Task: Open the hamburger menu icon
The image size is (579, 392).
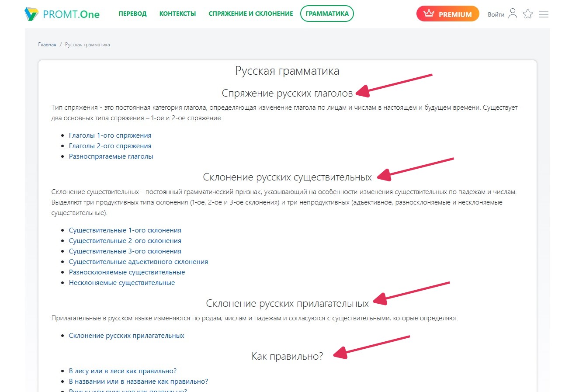Action: (x=544, y=14)
